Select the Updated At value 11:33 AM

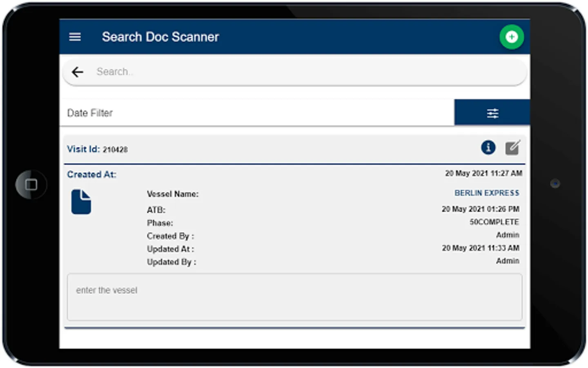point(481,248)
